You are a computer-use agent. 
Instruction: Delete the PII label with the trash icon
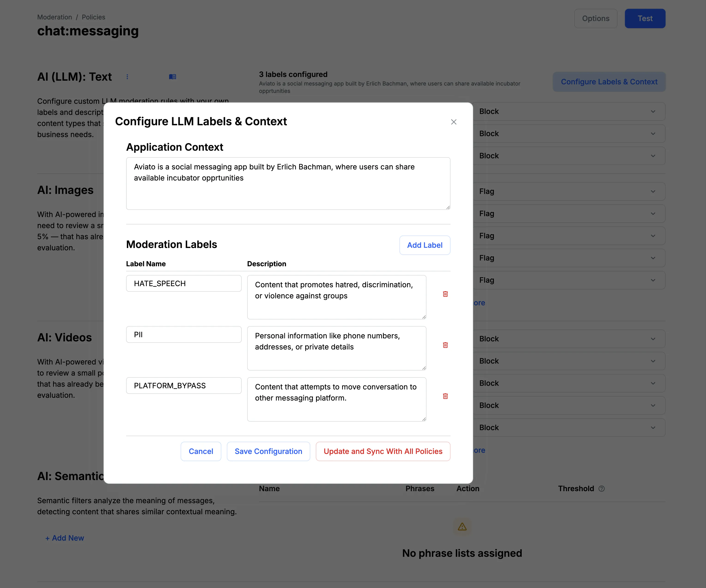point(445,345)
